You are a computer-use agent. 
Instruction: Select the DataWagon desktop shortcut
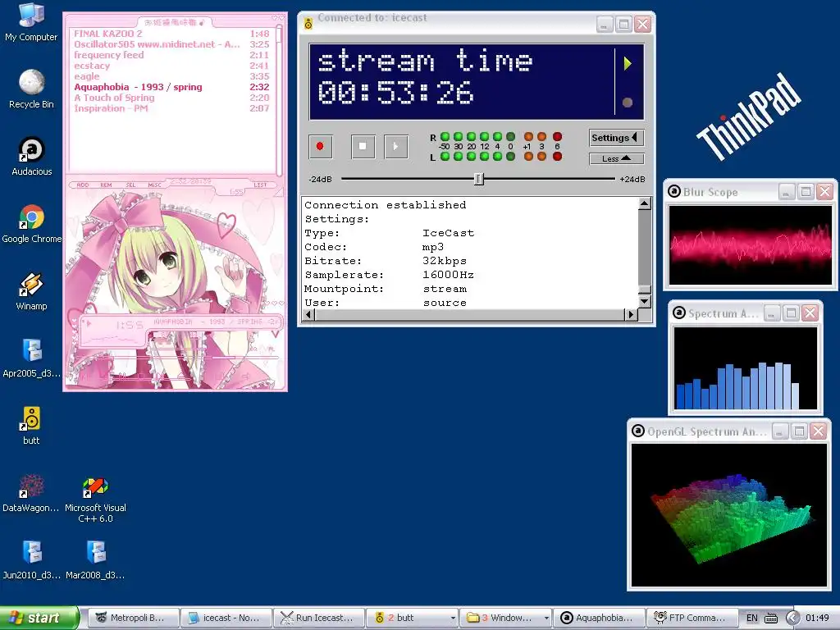(31, 493)
